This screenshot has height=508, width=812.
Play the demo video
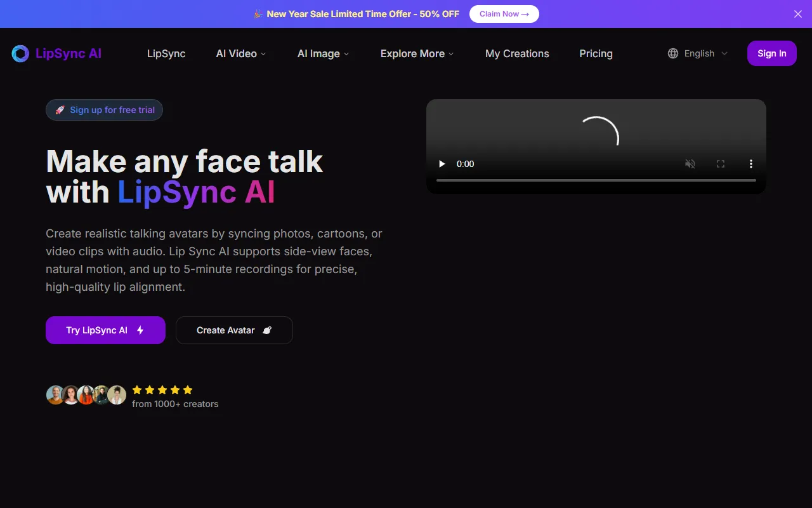coord(442,164)
